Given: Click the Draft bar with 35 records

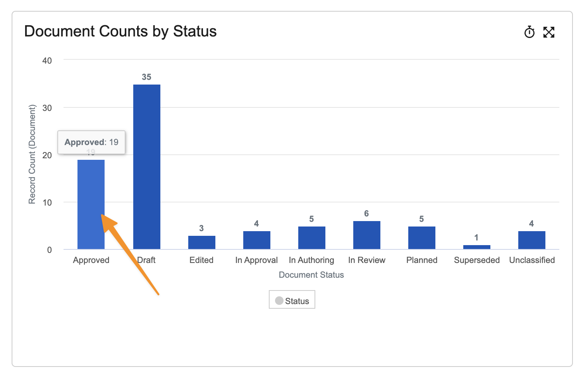Looking at the screenshot, I should click(x=147, y=167).
